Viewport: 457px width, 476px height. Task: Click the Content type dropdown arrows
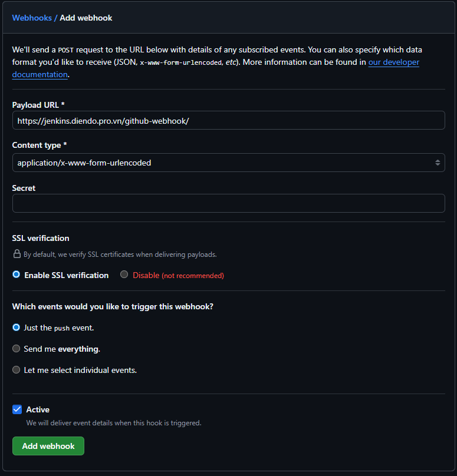point(438,163)
